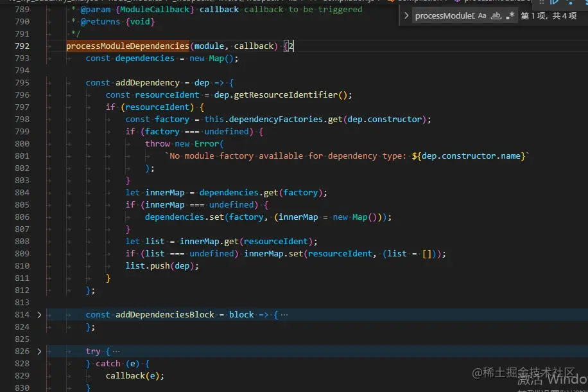Screen dimensions: 588x392
Task: Click 'catch (e)' on line 828
Action: [117, 364]
